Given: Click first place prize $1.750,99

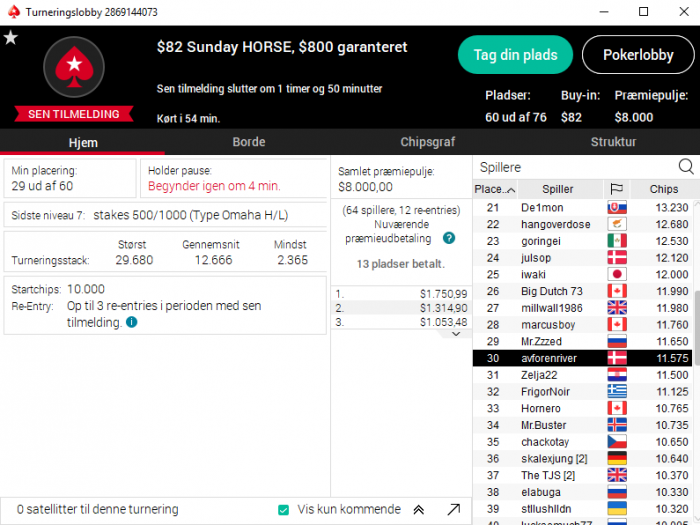Looking at the screenshot, I should [443, 294].
